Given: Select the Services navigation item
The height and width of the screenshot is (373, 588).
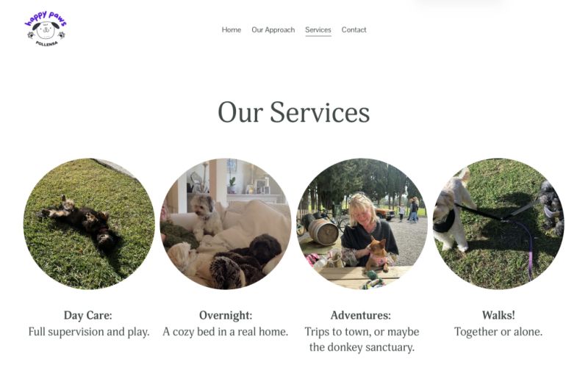Looking at the screenshot, I should [x=318, y=29].
